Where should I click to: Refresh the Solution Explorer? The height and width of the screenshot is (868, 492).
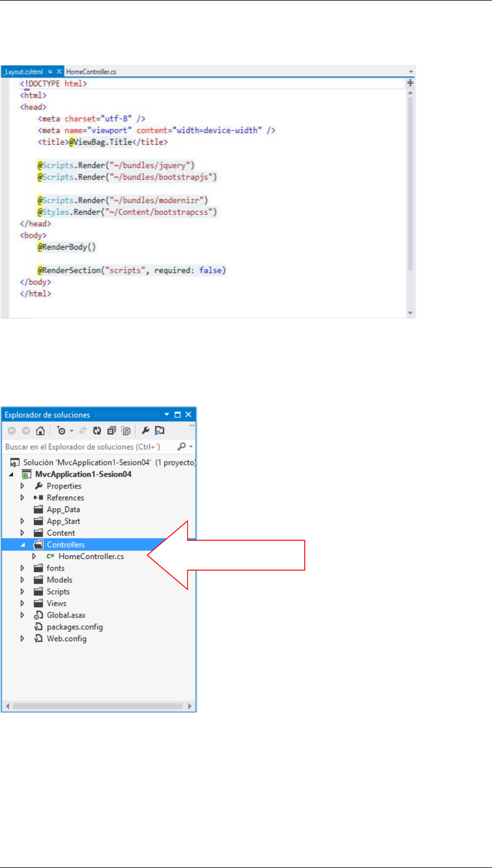pyautogui.click(x=97, y=431)
